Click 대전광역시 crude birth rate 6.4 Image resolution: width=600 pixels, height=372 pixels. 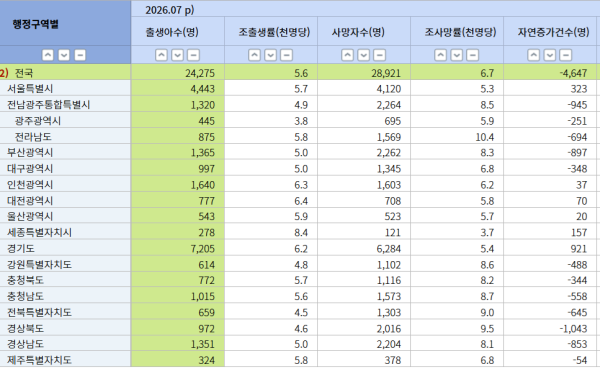tap(301, 201)
